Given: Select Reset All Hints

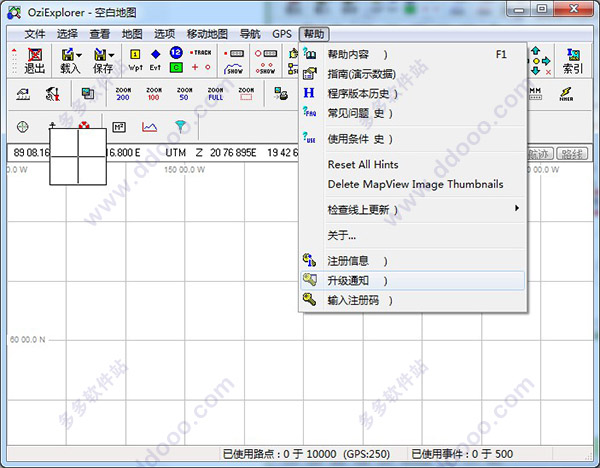Looking at the screenshot, I should [x=412, y=165].
